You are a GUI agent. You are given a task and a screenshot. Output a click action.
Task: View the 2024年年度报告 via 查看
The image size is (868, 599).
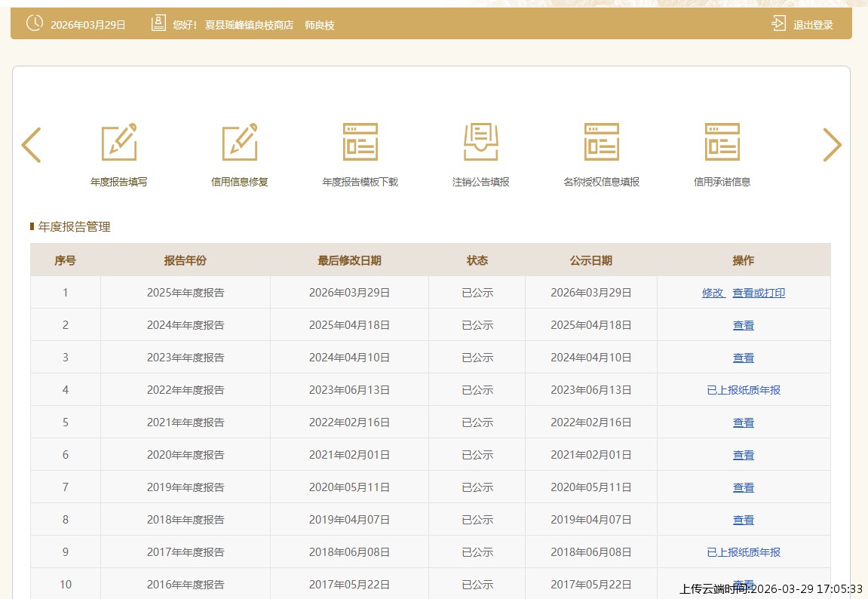point(744,325)
